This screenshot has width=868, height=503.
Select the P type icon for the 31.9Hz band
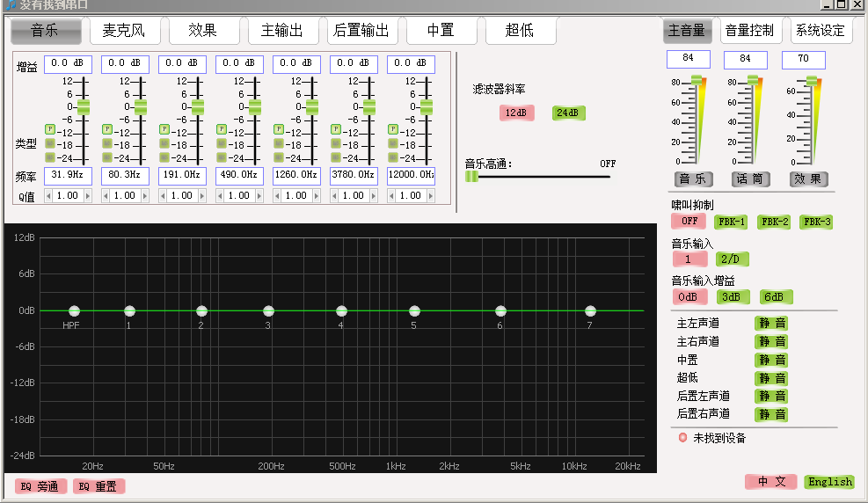pyautogui.click(x=50, y=129)
